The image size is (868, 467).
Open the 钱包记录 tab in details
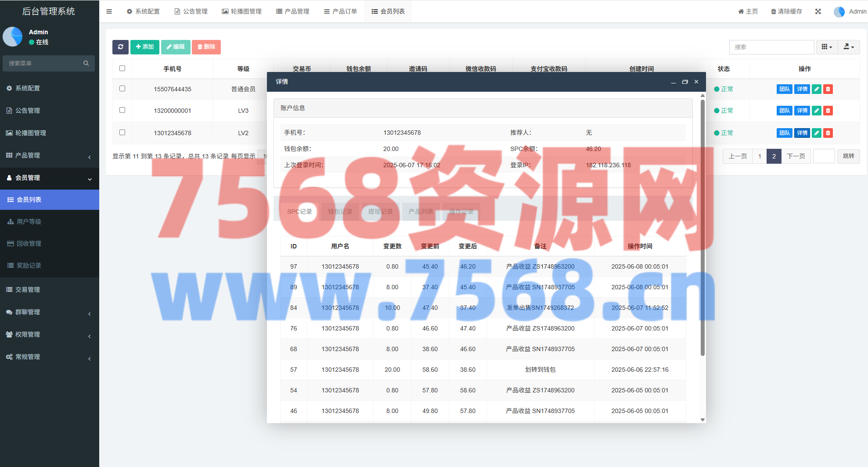click(x=340, y=212)
